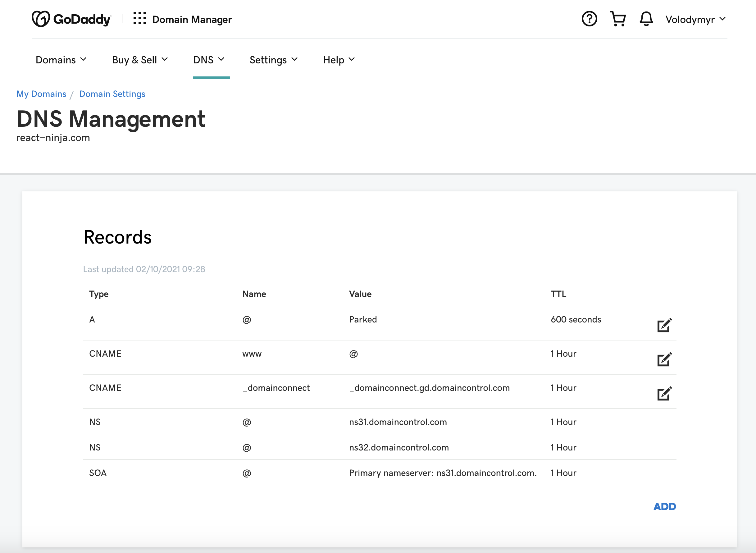Click the GoDaddy logo
This screenshot has width=756, height=553.
click(x=71, y=19)
